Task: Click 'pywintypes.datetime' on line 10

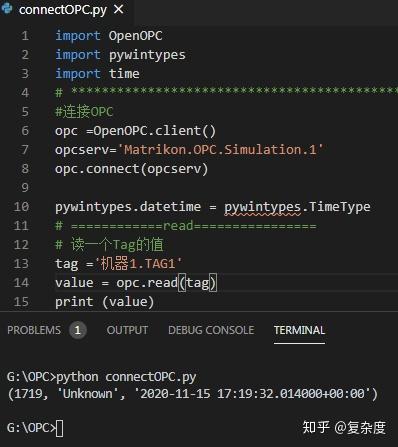Action: pos(128,207)
